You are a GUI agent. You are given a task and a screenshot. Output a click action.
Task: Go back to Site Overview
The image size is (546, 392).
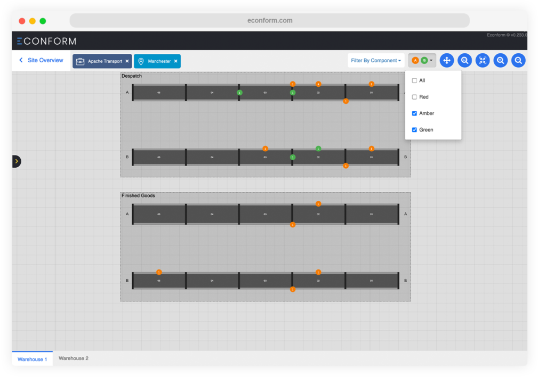(x=41, y=60)
